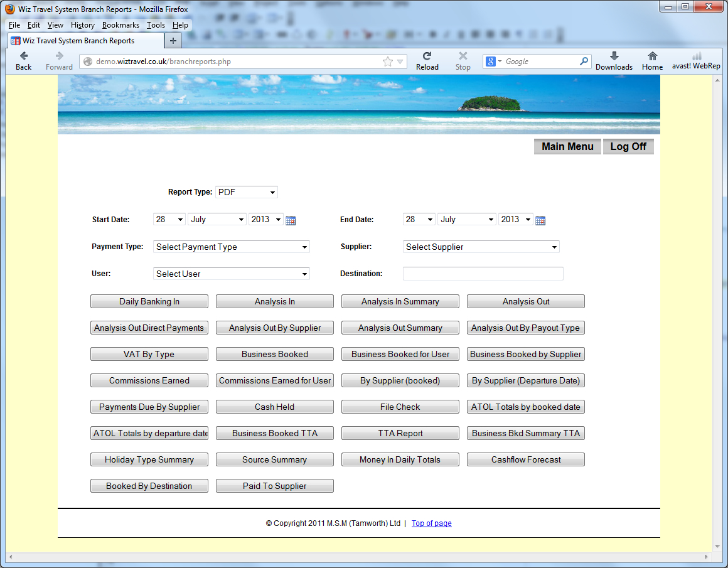Expand the Start Date day dropdown

coord(169,219)
